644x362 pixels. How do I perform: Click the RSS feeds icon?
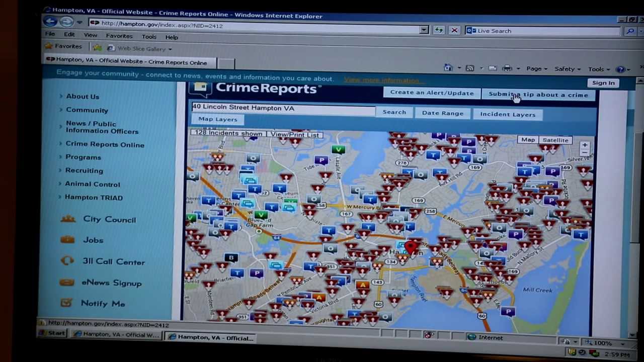(470, 68)
